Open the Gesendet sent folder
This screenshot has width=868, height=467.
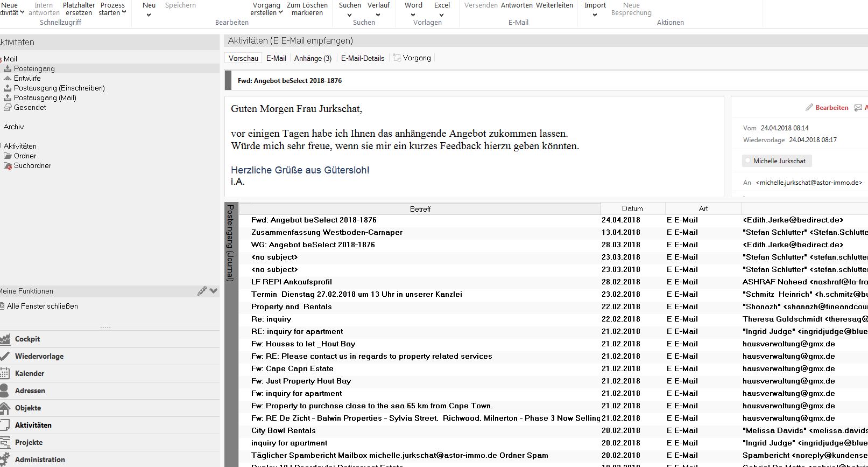pos(30,107)
